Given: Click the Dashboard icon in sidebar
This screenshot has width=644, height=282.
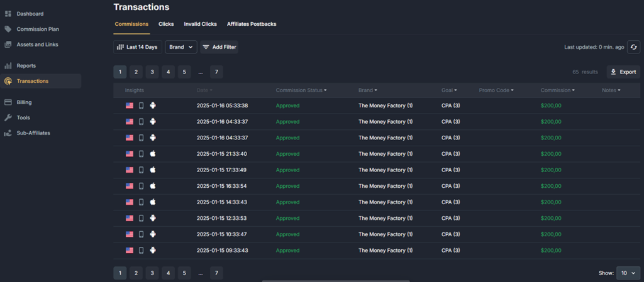Looking at the screenshot, I should click(x=8, y=14).
